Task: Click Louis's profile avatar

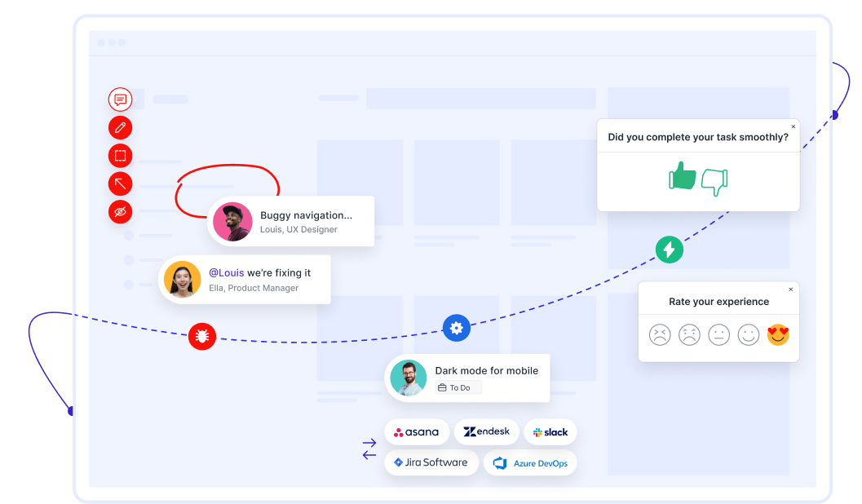Action: click(232, 221)
